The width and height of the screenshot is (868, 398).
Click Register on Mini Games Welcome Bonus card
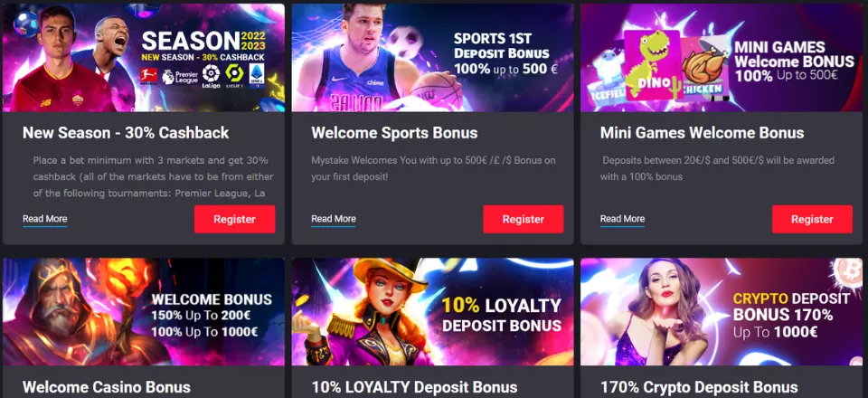(812, 219)
